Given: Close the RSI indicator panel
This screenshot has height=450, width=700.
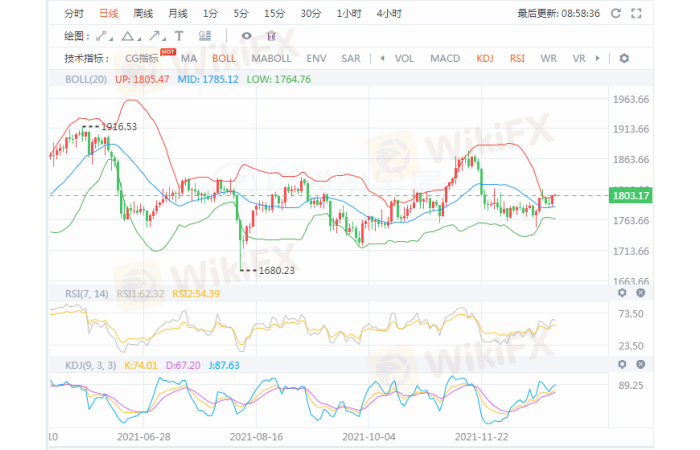Looking at the screenshot, I should click(640, 293).
